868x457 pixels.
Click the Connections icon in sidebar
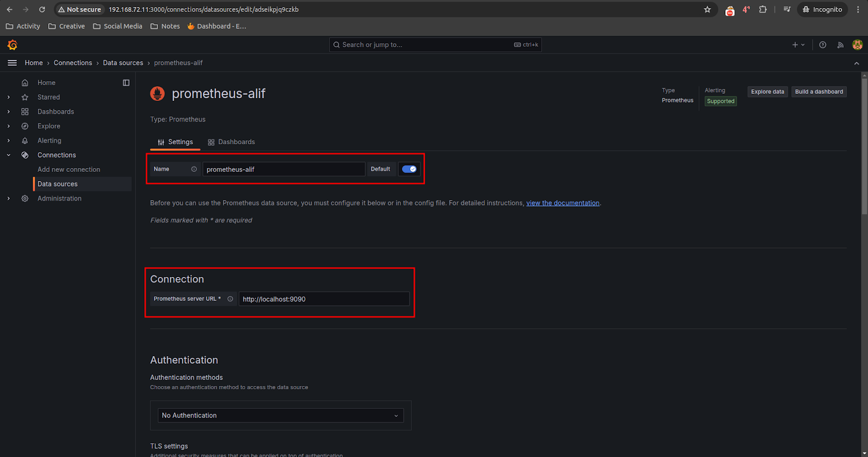pos(25,155)
